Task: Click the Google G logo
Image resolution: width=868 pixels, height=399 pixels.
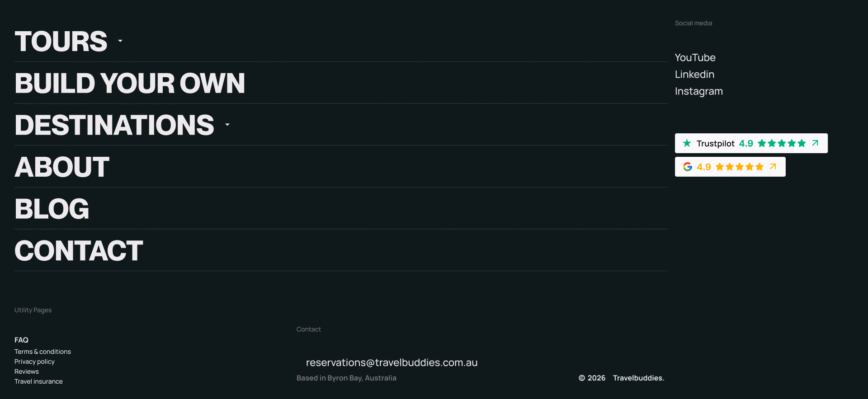Action: click(688, 167)
